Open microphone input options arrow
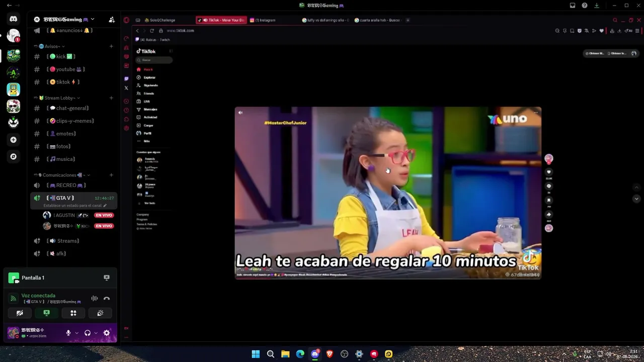 point(76,333)
